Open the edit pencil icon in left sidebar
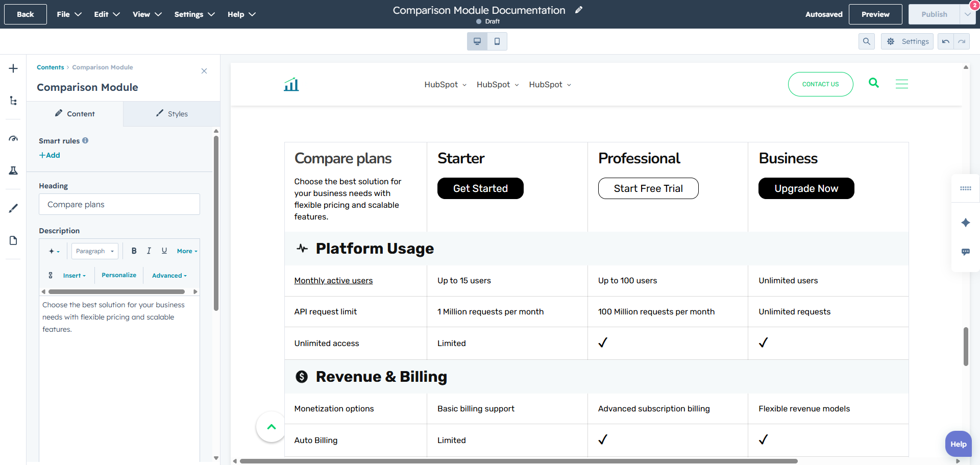The width and height of the screenshot is (980, 465). pos(13,208)
